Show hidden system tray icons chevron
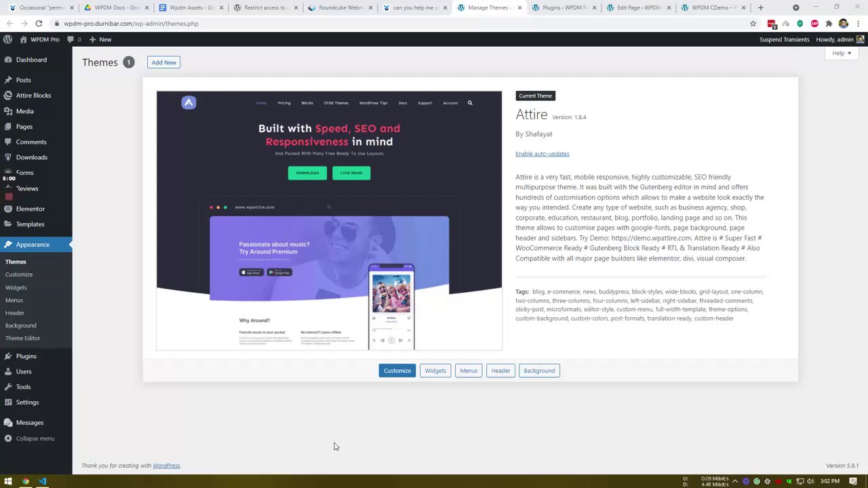This screenshot has width=868, height=488. (734, 481)
